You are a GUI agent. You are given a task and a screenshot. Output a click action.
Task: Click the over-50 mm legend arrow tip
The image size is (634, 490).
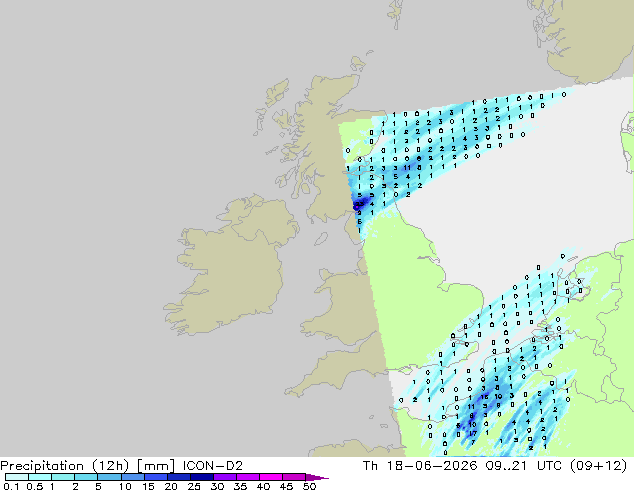point(317,477)
